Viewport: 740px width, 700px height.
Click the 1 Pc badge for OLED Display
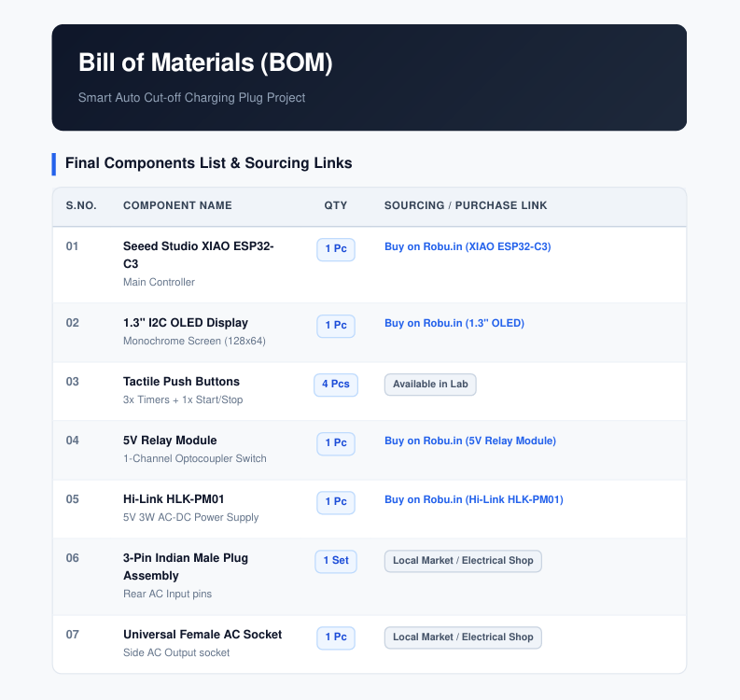[336, 326]
